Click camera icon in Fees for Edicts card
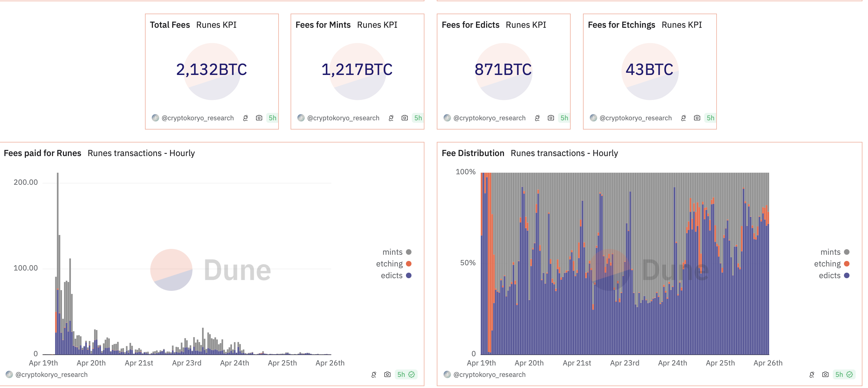This screenshot has height=388, width=868. [551, 118]
